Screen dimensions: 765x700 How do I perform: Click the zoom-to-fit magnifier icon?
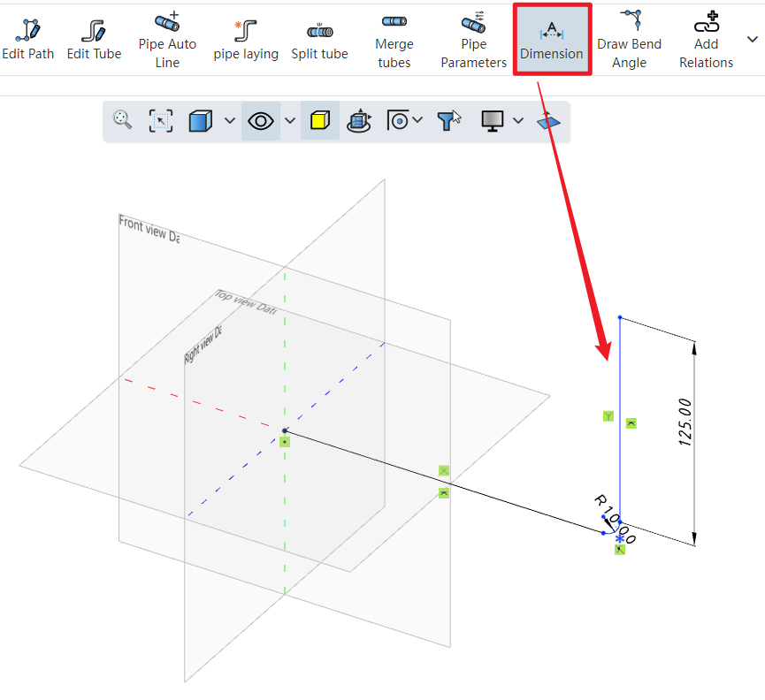pos(123,121)
